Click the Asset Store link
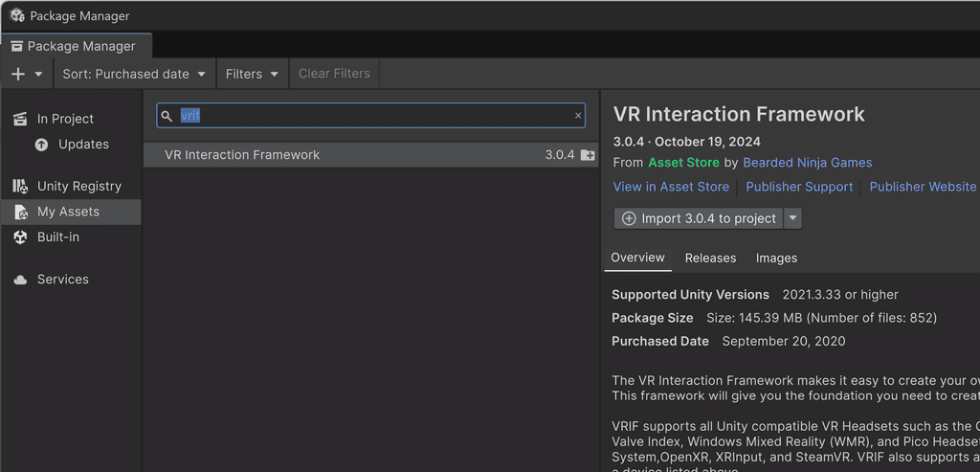Viewport: 980px width, 472px height. click(683, 163)
